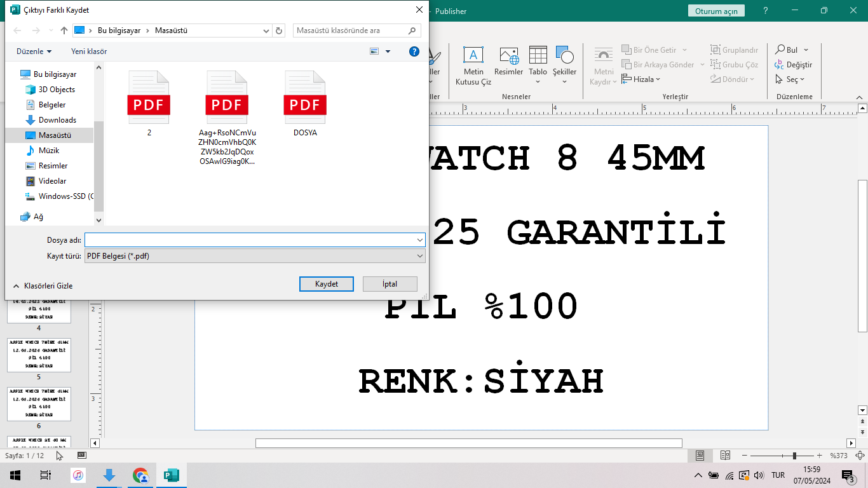Select page 5 thumbnail in Publisher
The height and width of the screenshot is (488, 868).
click(39, 355)
